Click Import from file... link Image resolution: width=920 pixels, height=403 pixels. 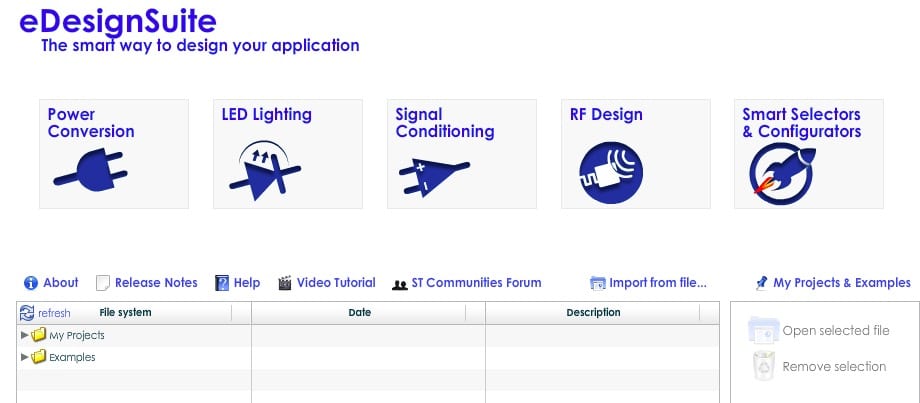click(657, 283)
